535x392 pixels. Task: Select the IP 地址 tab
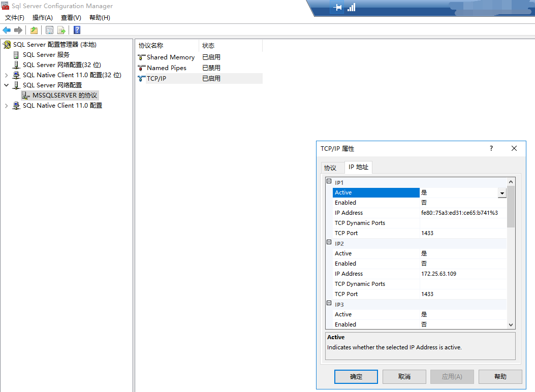[x=358, y=167]
